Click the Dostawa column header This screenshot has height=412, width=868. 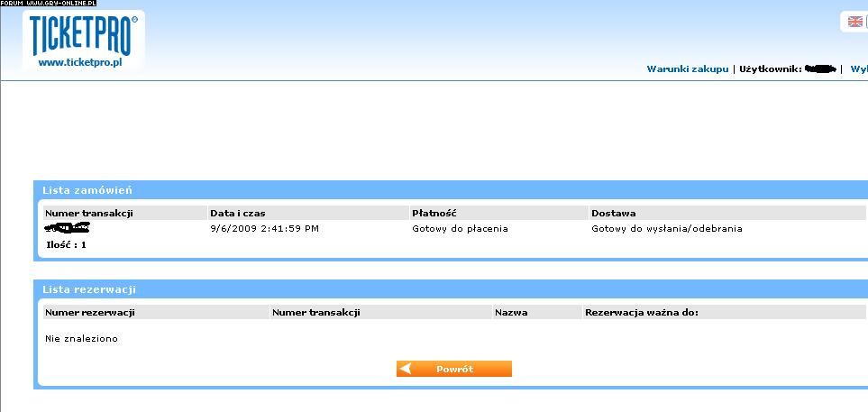pos(614,213)
